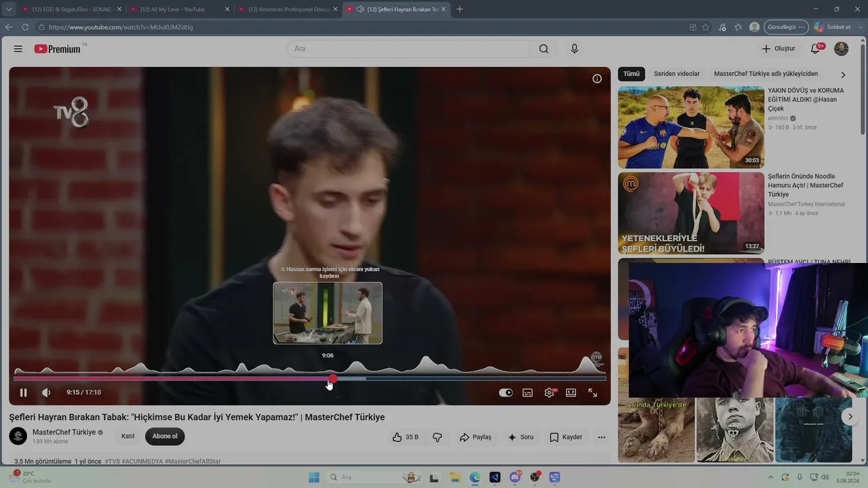Share the video via Paylaş
The height and width of the screenshot is (488, 868).
(475, 437)
